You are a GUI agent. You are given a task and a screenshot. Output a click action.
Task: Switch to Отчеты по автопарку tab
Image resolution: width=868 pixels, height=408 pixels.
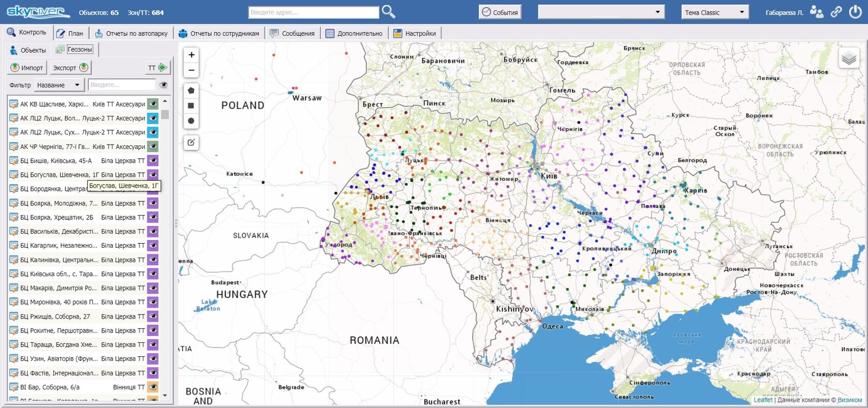coord(132,33)
